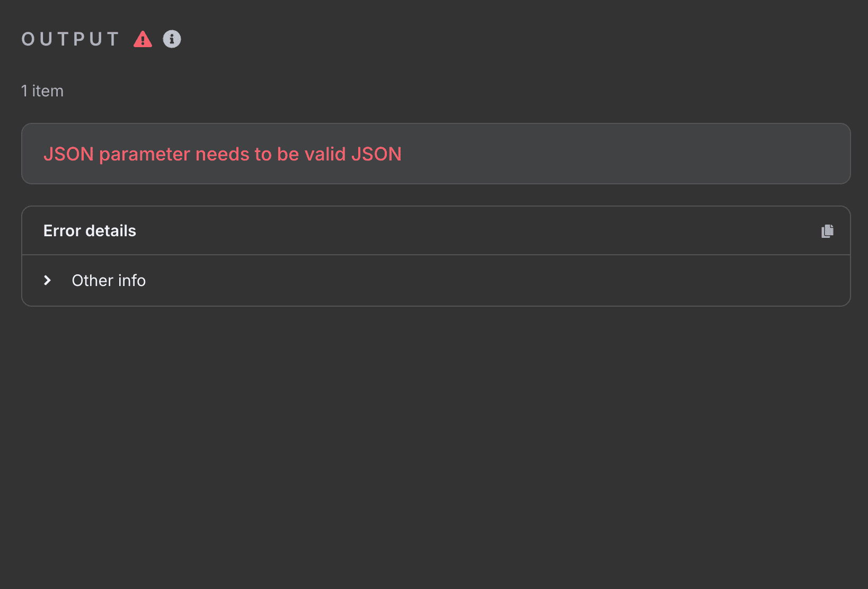The width and height of the screenshot is (868, 589).
Task: Click the chevron beside Other info
Action: 47,280
